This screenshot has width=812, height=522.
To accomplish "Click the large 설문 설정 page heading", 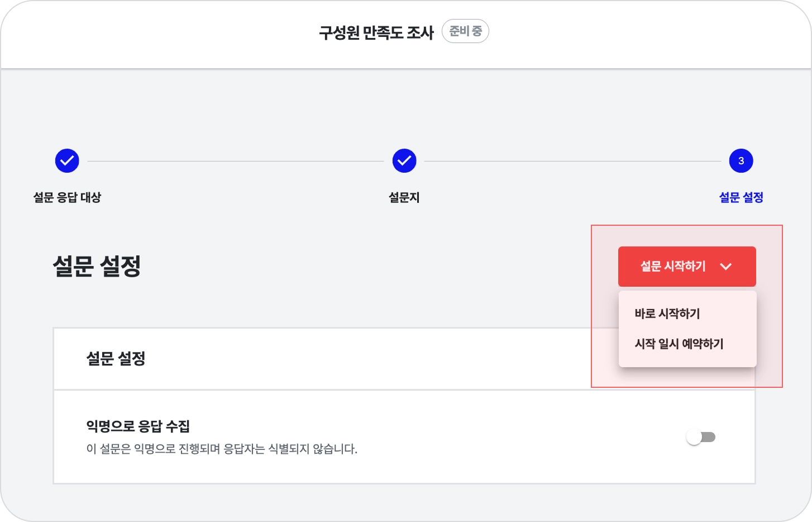I will [97, 266].
